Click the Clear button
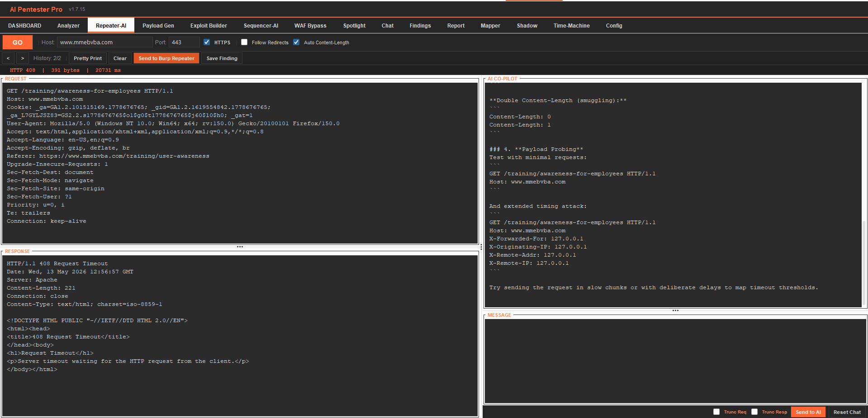This screenshot has height=418, width=868. (x=120, y=58)
